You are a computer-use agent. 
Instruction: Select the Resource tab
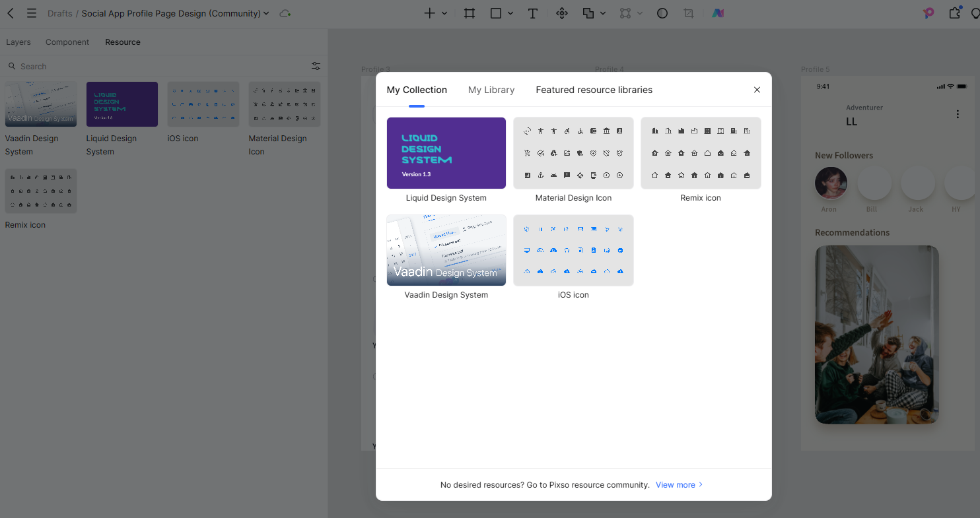[123, 42]
